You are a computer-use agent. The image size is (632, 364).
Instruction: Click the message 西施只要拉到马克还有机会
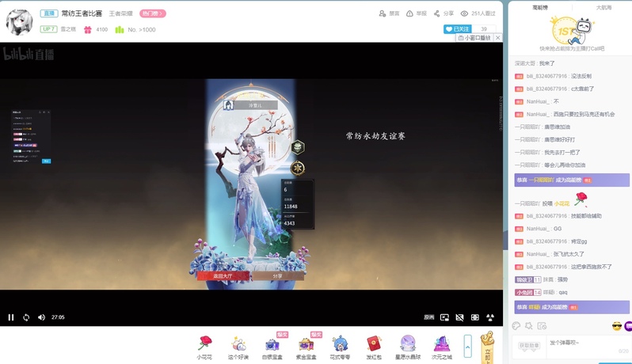pos(584,115)
